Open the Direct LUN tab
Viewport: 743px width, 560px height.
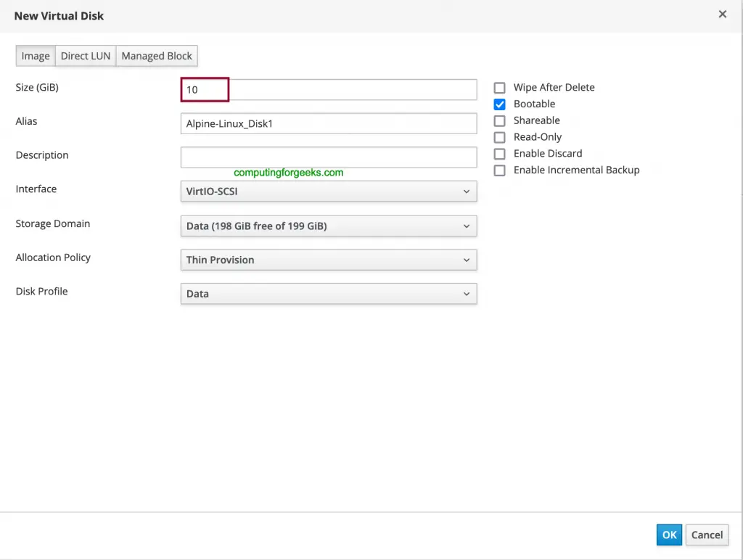[86, 56]
